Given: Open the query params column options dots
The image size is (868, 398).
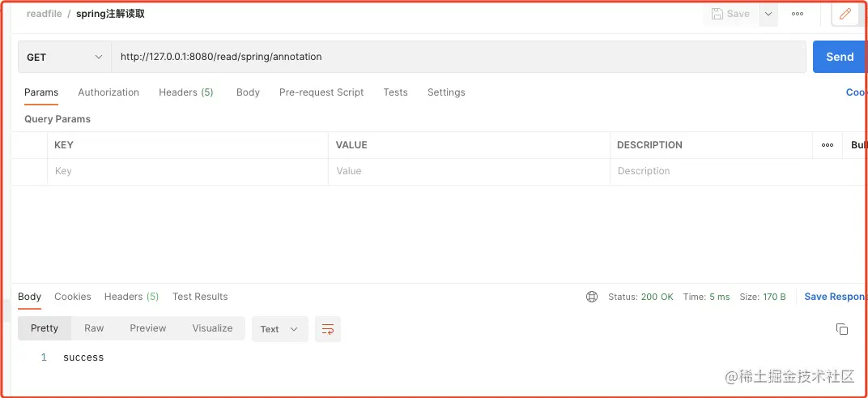Looking at the screenshot, I should coord(828,145).
